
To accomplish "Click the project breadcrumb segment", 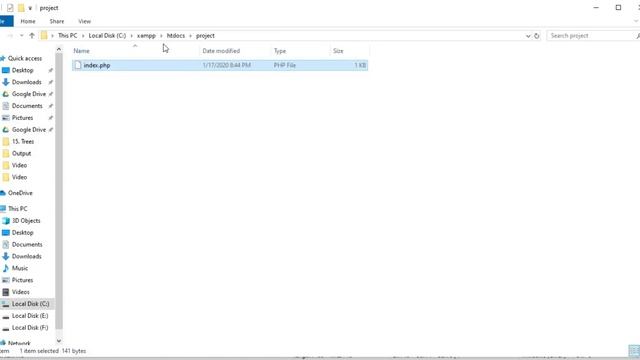I will 205,36.
